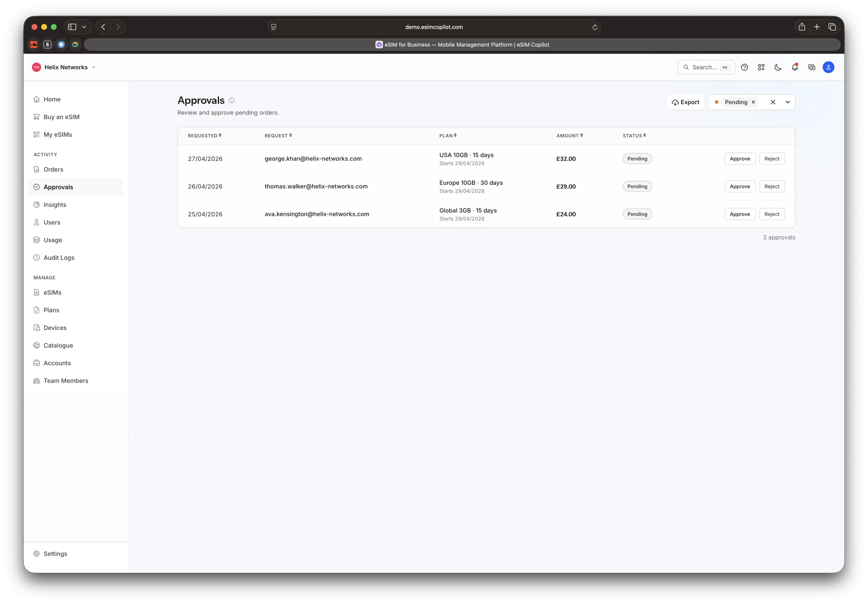This screenshot has height=604, width=868.
Task: Click Pending badge in thomas.walker row
Action: [637, 186]
